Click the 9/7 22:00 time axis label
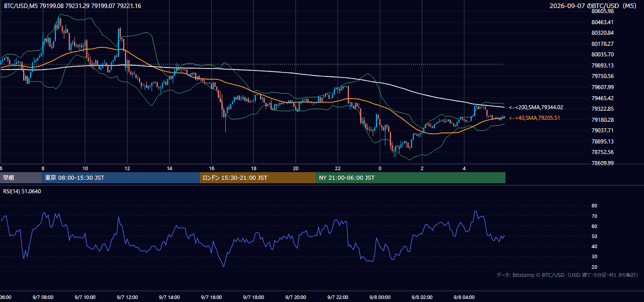 (x=338, y=297)
